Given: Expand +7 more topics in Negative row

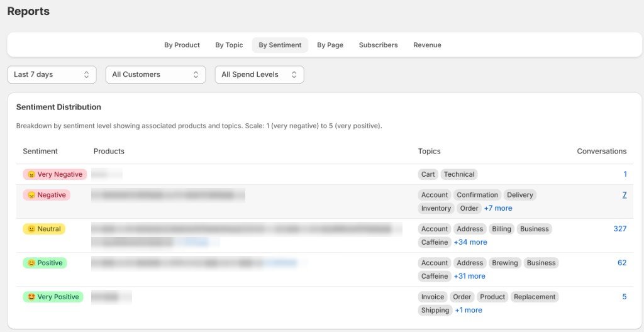Looking at the screenshot, I should (498, 208).
